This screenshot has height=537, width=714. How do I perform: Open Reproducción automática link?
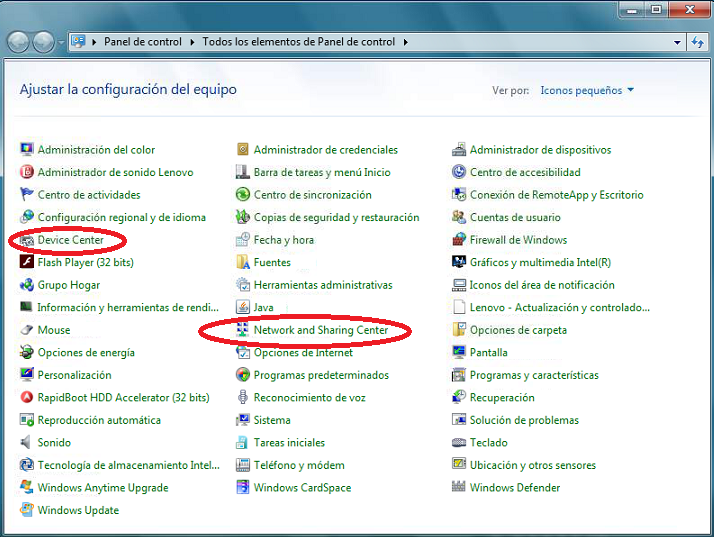pos(99,420)
